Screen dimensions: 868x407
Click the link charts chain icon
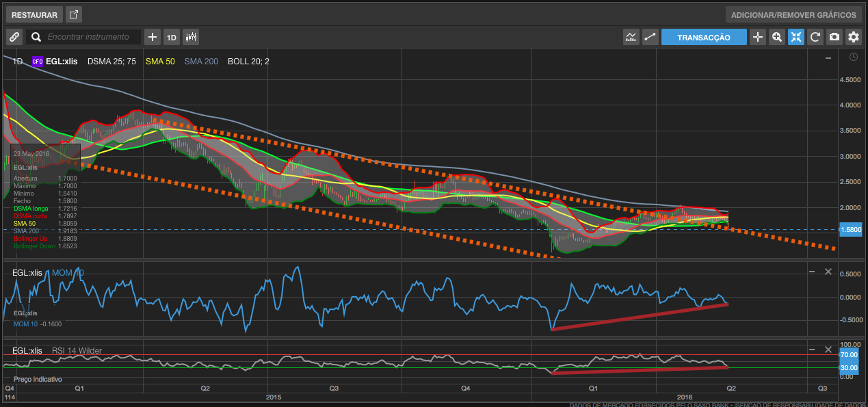(14, 37)
